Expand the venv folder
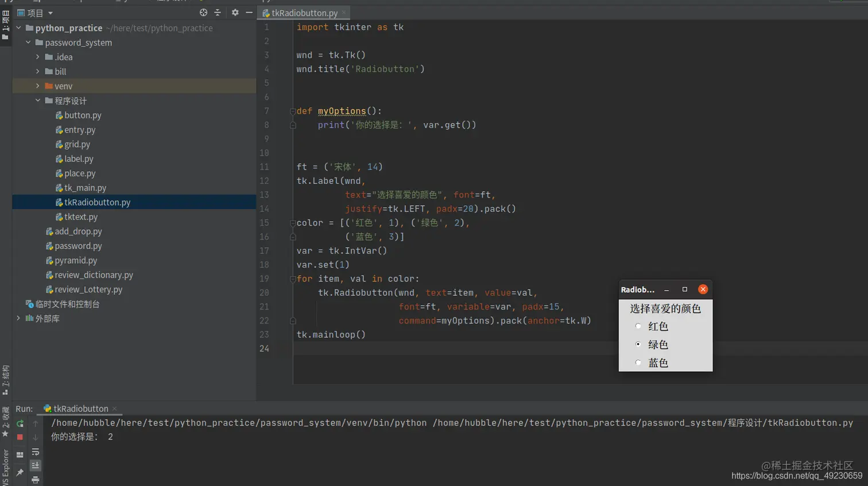 (38, 86)
